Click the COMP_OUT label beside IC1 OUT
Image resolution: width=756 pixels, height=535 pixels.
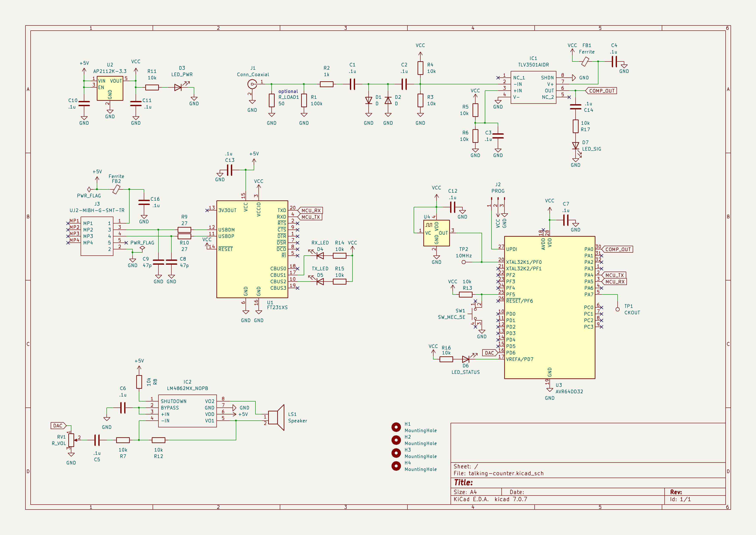(601, 91)
